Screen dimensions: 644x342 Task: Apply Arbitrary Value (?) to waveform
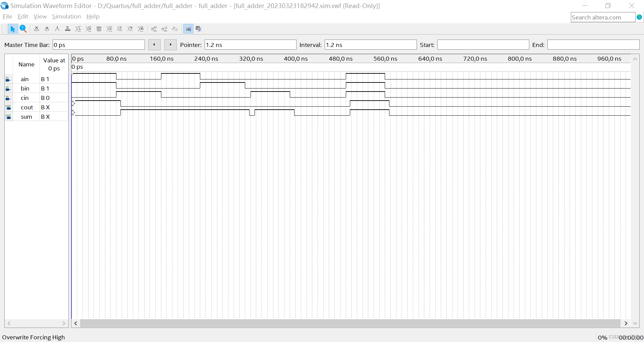pos(130,29)
